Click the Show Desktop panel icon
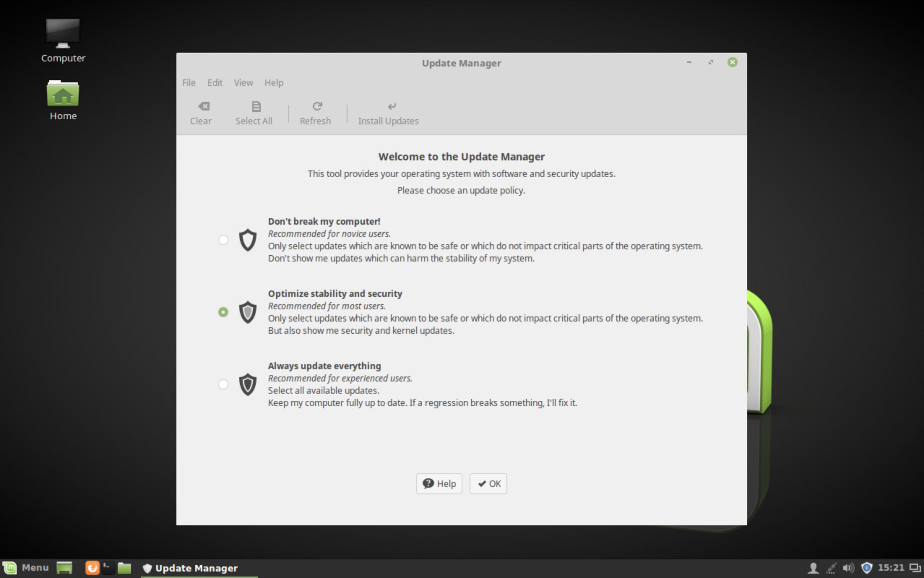The width and height of the screenshot is (924, 578). coord(64,568)
